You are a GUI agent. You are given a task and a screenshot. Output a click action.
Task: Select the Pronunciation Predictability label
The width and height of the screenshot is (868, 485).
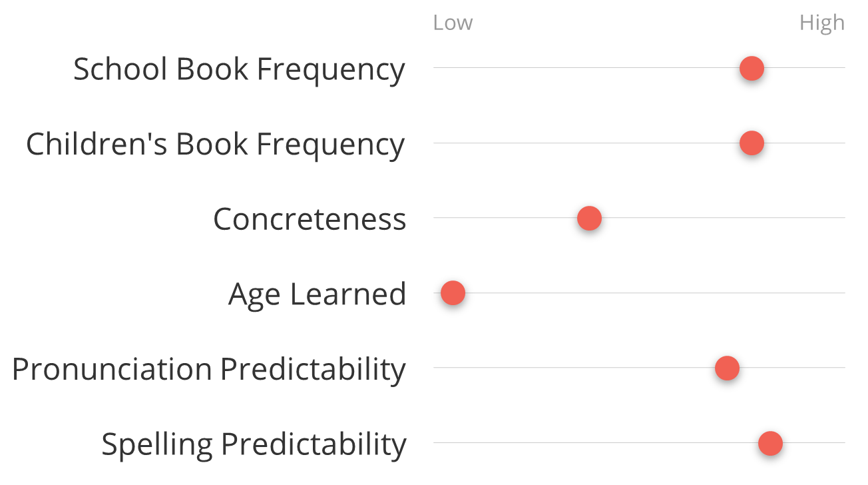208,370
